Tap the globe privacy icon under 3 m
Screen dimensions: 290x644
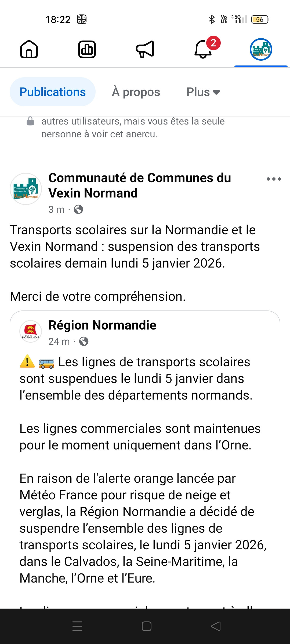tap(78, 209)
